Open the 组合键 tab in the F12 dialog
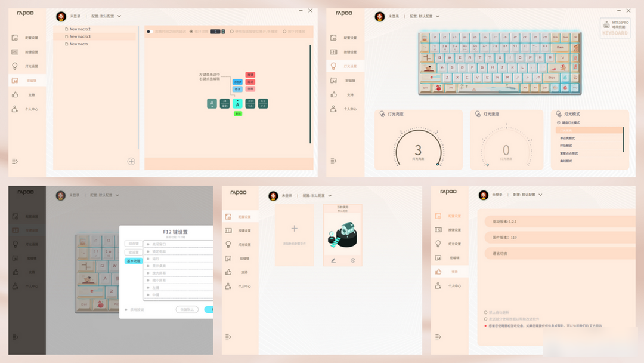 tap(134, 244)
